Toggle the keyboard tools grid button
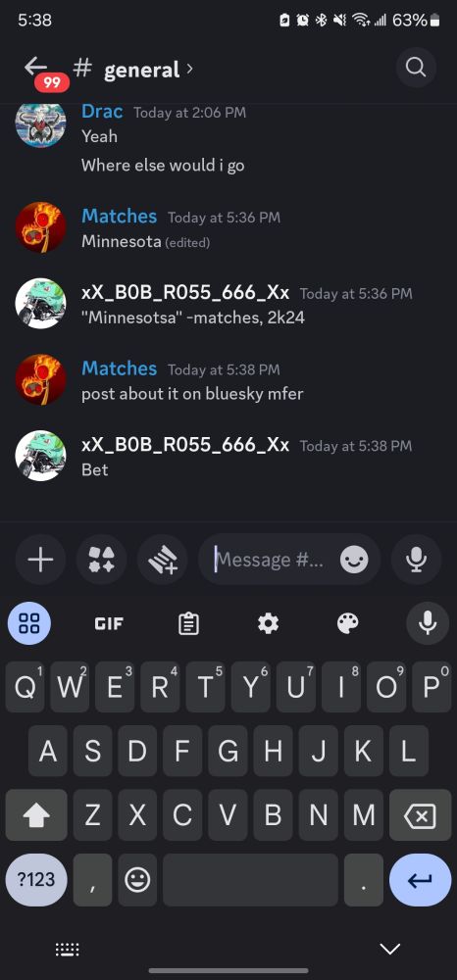 [29, 623]
